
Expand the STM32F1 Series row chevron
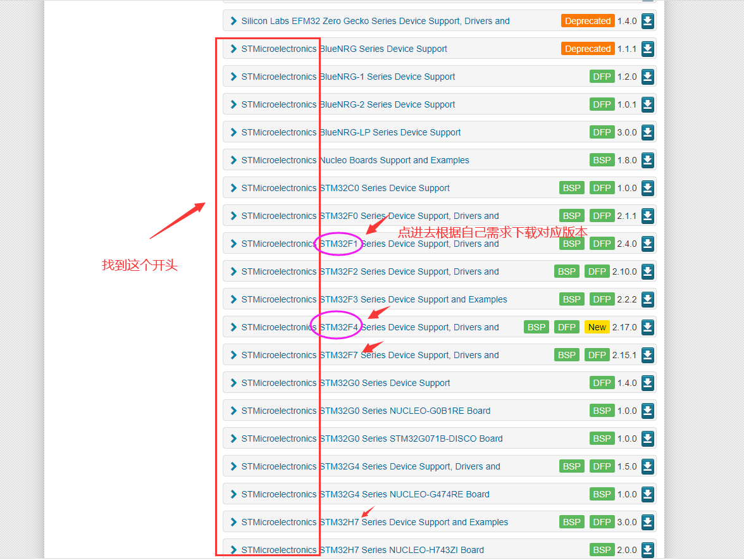[x=233, y=244]
